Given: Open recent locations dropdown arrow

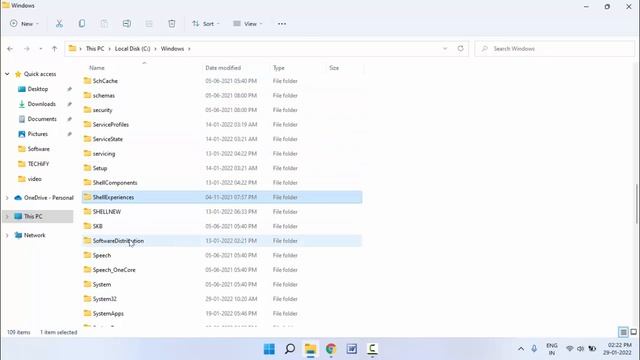Looking at the screenshot, I should [x=40, y=49].
